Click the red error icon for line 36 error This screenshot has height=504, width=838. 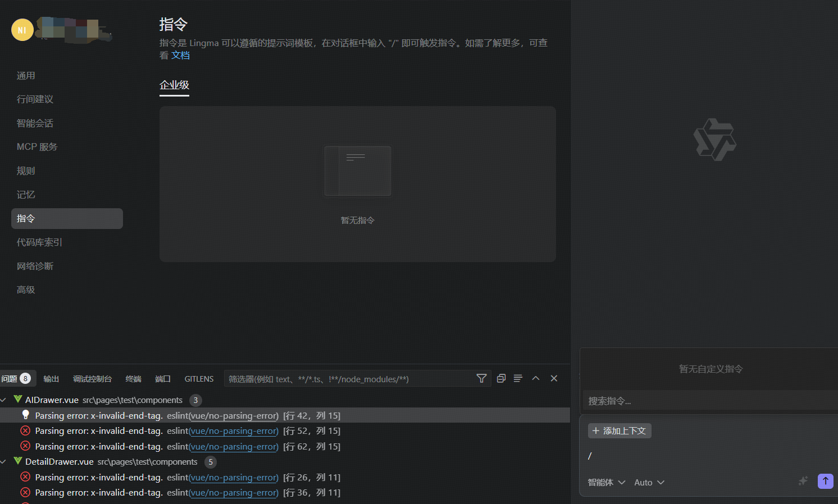[25, 492]
